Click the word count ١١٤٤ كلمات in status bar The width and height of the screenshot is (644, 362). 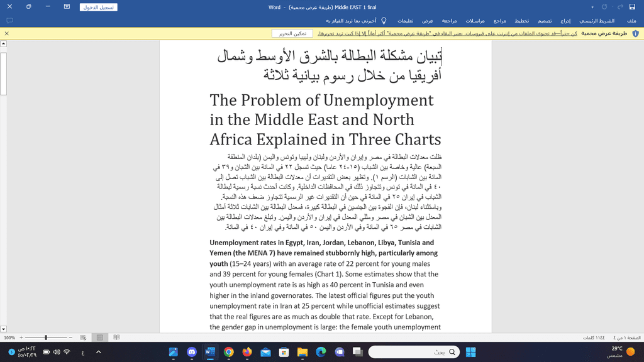click(x=594, y=337)
